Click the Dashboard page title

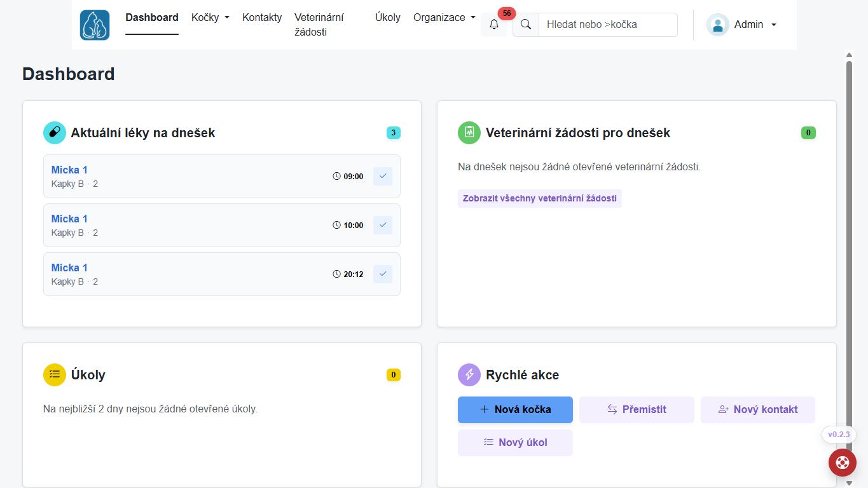pyautogui.click(x=69, y=74)
